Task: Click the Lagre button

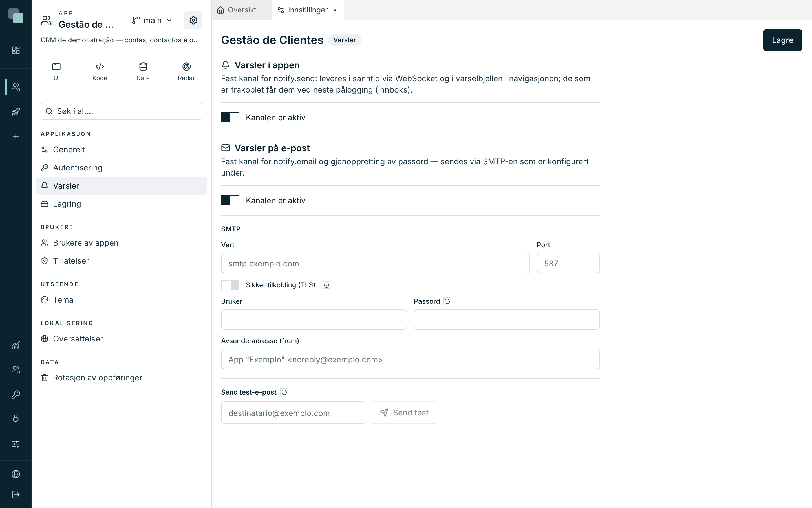Action: pyautogui.click(x=782, y=40)
